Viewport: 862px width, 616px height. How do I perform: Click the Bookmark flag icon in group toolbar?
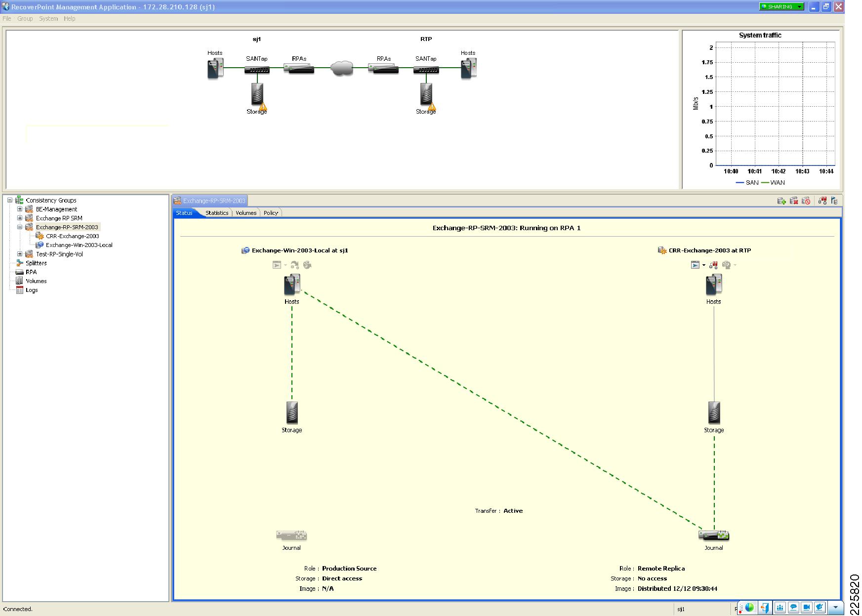click(x=834, y=201)
